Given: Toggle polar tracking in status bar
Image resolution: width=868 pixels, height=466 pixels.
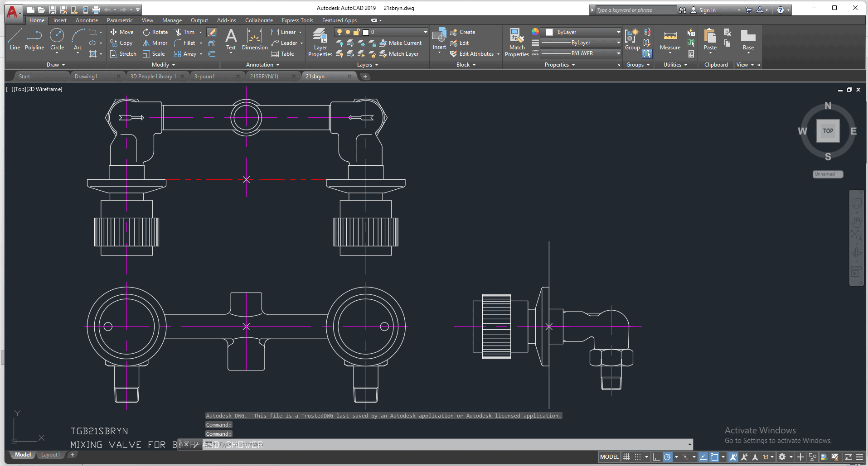Looking at the screenshot, I should pyautogui.click(x=667, y=457).
